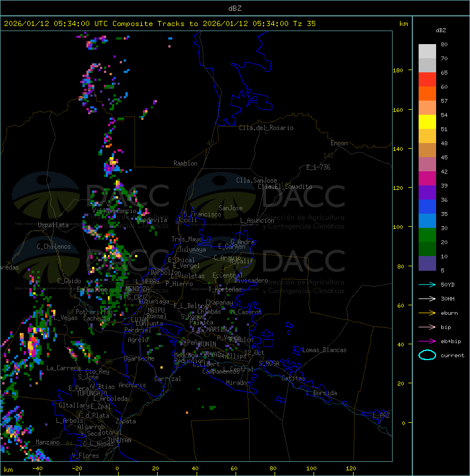Select the TUNUYAN label on map
This screenshot has height=476, width=470.
point(120,440)
